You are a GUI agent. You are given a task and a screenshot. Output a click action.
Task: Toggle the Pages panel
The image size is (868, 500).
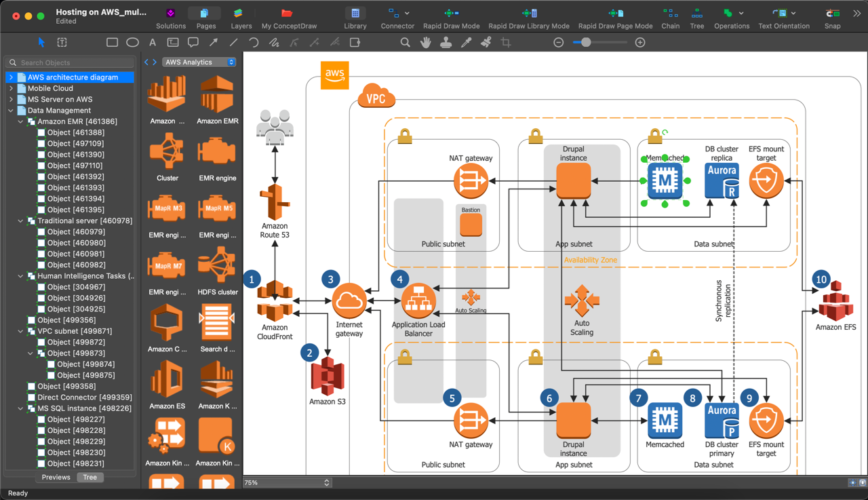pyautogui.click(x=205, y=18)
